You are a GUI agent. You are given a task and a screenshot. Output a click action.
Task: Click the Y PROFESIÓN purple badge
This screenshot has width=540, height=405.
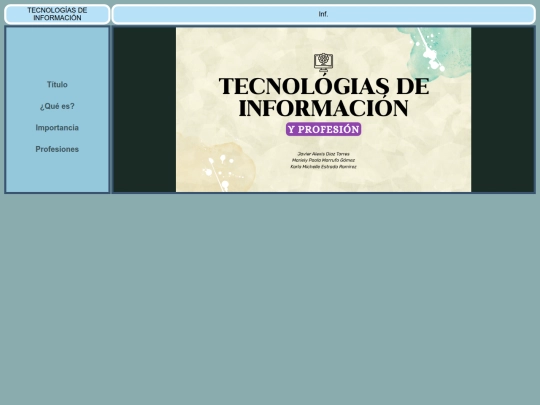323,129
